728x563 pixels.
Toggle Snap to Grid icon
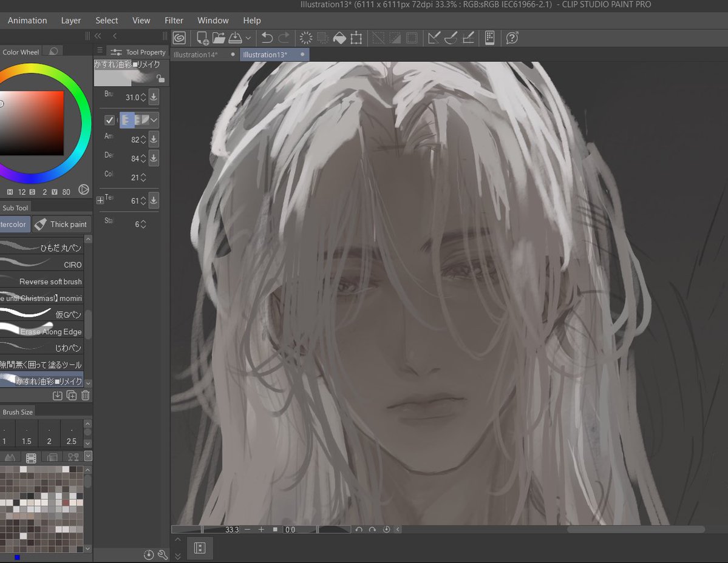(468, 38)
